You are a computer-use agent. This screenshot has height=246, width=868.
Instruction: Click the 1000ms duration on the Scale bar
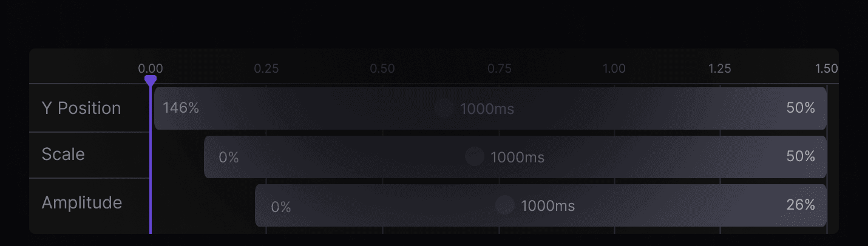[518, 158]
